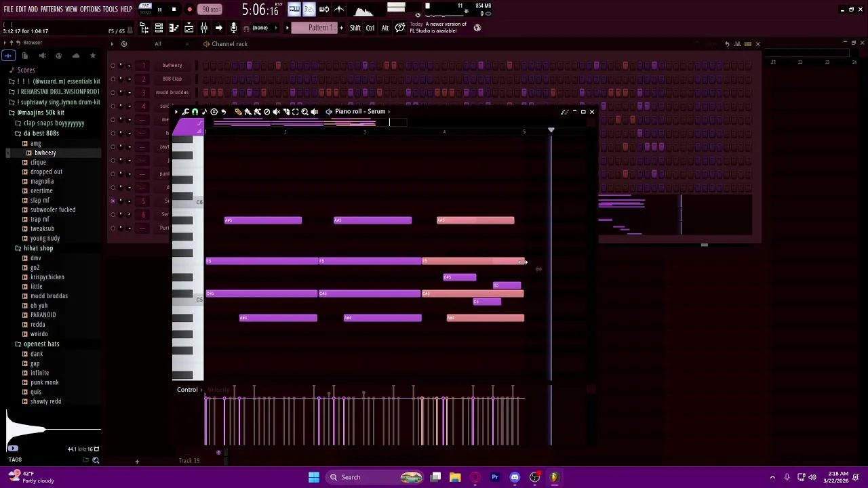Click the record button in transport
Image resolution: width=868 pixels, height=488 pixels.
pyautogui.click(x=189, y=9)
